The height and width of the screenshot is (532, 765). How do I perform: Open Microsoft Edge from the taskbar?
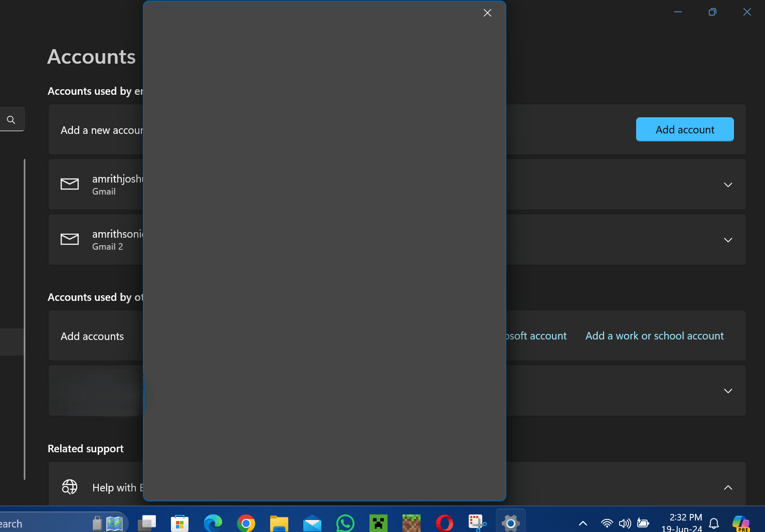(x=213, y=523)
